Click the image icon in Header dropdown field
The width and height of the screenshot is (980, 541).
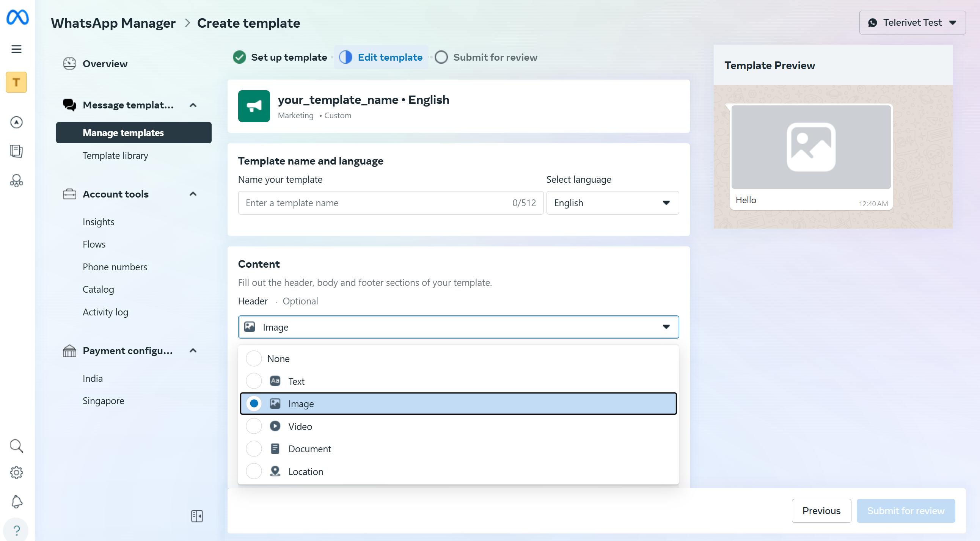pos(250,326)
